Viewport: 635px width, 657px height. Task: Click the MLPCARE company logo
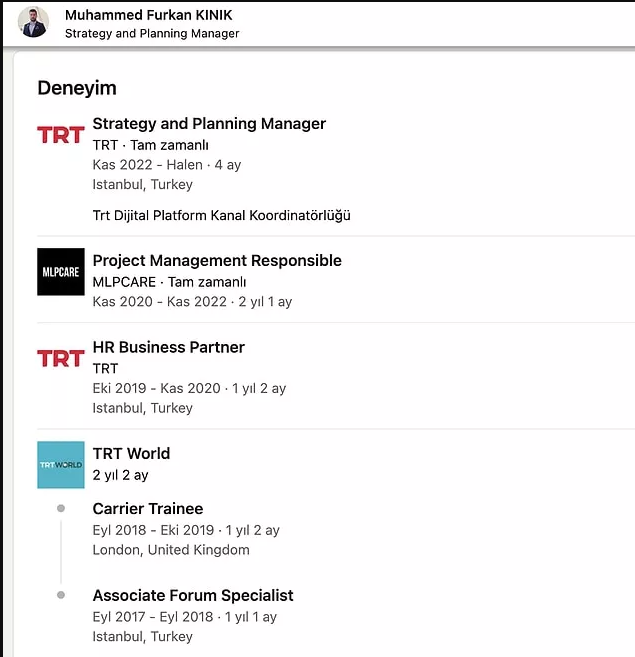(60, 271)
